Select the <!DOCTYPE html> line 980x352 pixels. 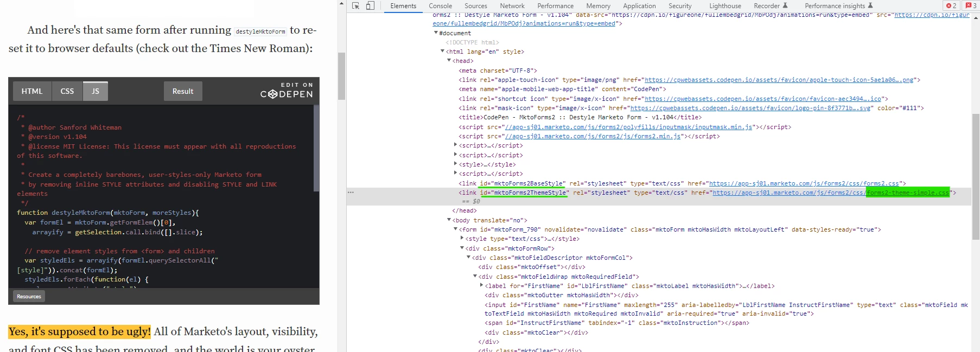(472, 42)
